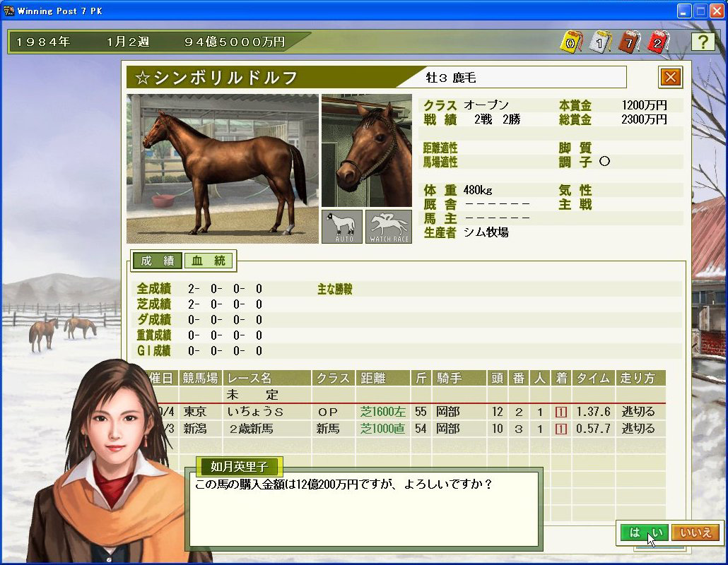Screen dimensions: 728x565
Task: Switch to the 血統 tab
Action: [209, 261]
